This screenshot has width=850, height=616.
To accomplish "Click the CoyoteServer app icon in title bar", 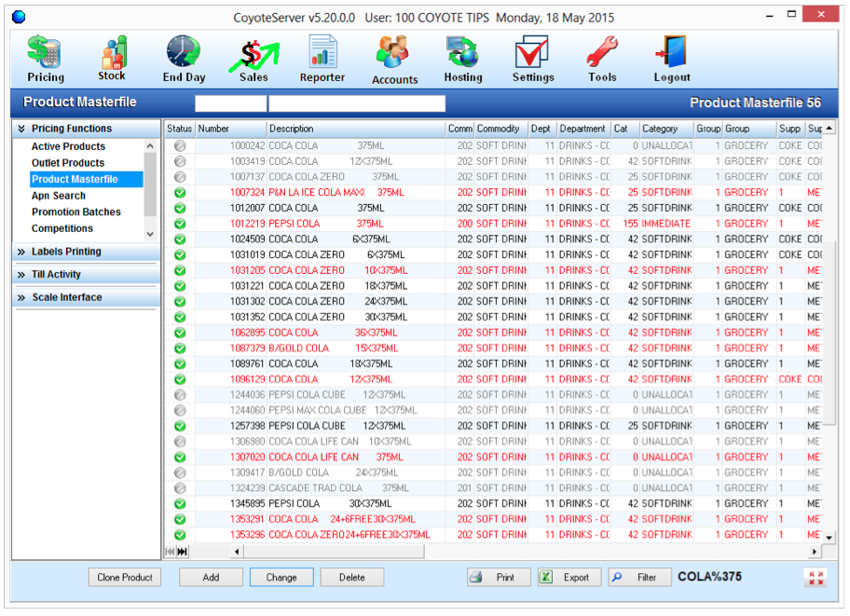I will click(19, 18).
